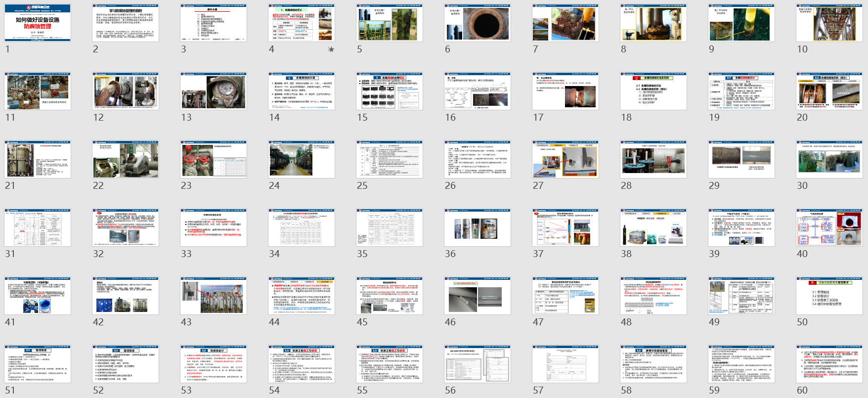The width and height of the screenshot is (868, 398).
Task: Open slide 3 outline thumbnail
Action: pos(214,23)
